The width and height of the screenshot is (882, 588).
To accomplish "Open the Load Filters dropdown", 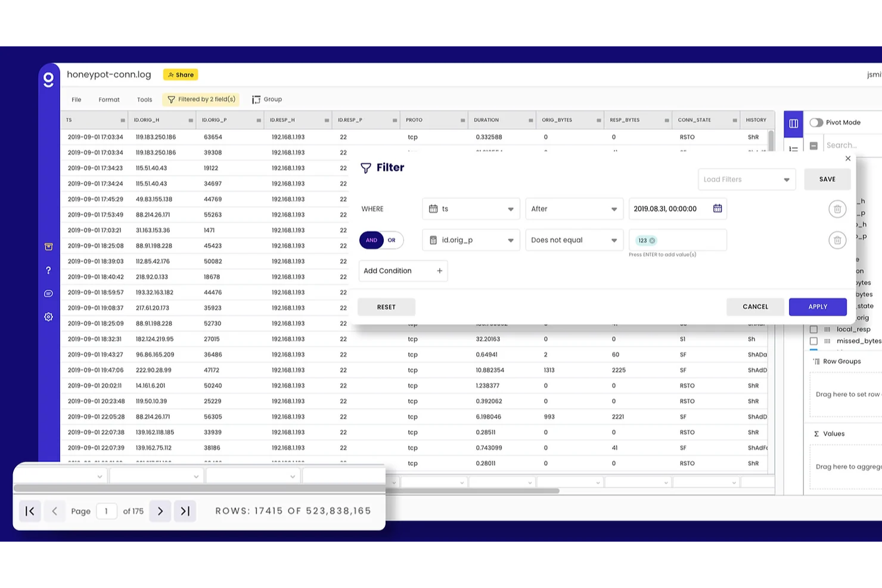I will (746, 179).
